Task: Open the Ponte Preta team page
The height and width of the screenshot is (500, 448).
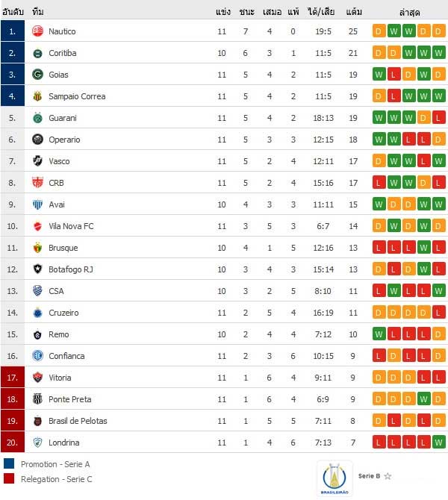Action: (x=70, y=399)
